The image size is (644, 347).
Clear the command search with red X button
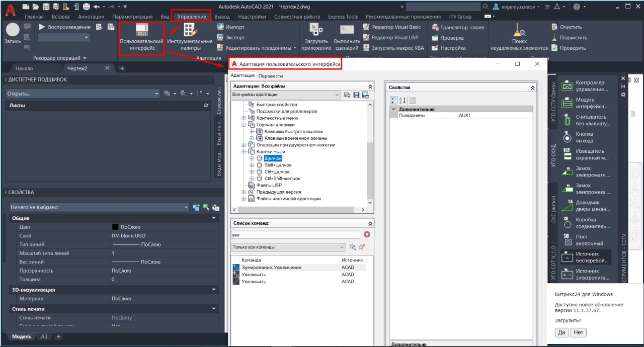click(x=367, y=234)
